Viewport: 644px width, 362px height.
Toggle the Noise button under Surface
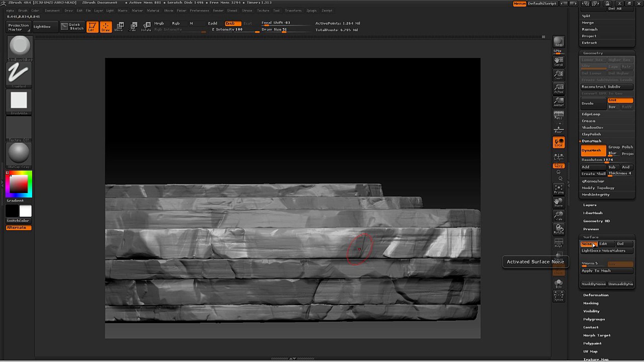tap(589, 244)
